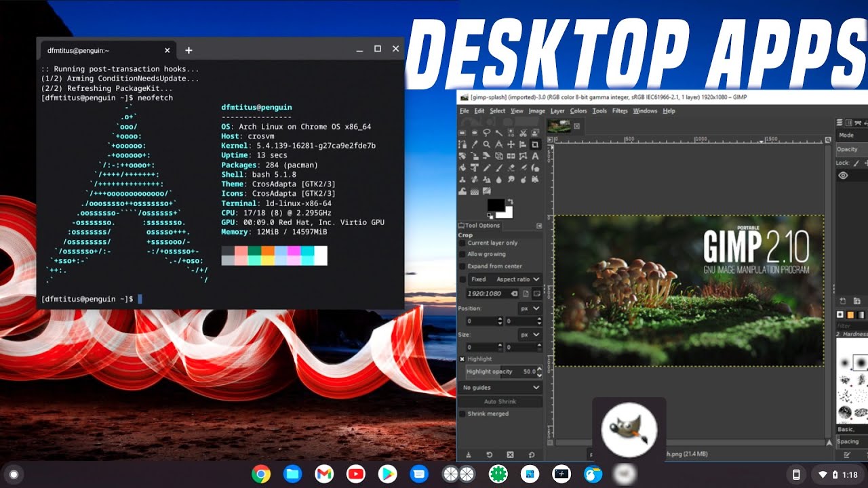This screenshot has height=488, width=868.
Task: Select the Scissors Select tool
Action: coord(523,133)
